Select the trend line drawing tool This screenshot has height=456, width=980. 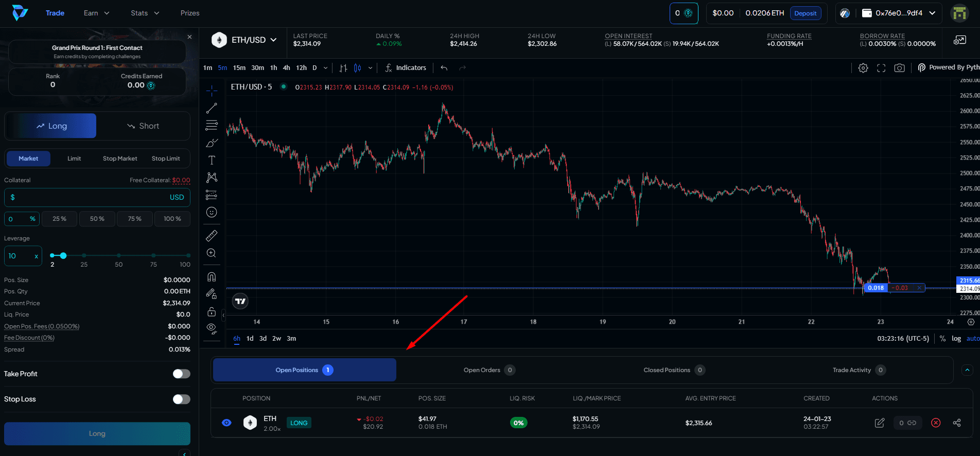coord(212,108)
